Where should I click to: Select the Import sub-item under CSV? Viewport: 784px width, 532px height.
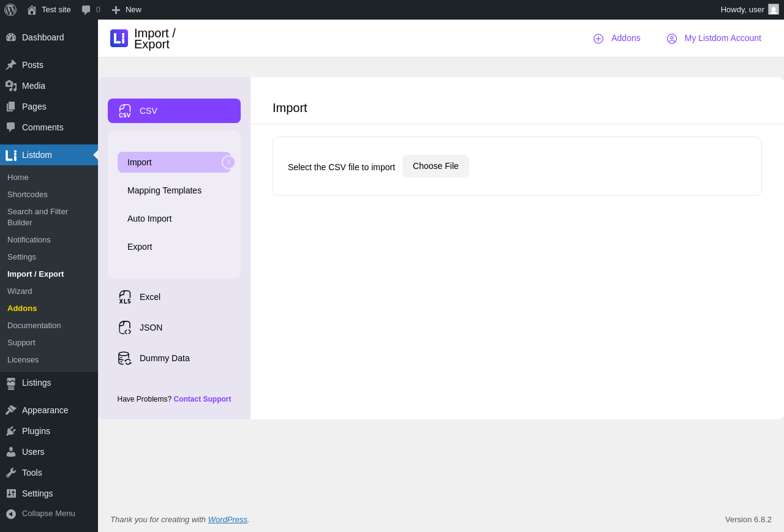tap(174, 162)
